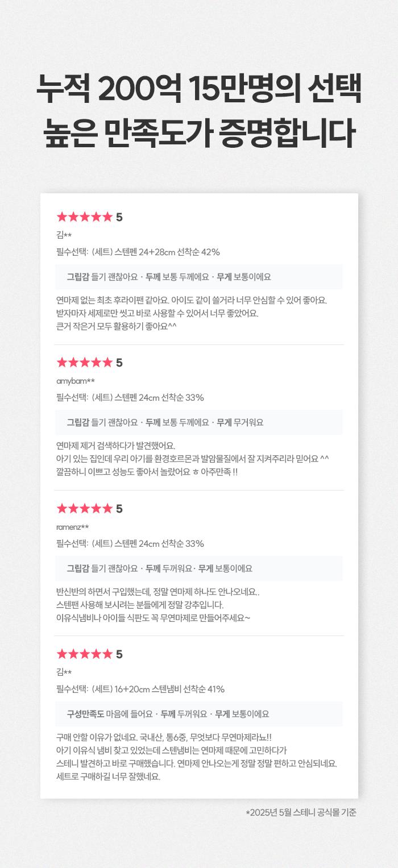Click the footnote "*2025년 5월 스테니 공식몰 기준"
Image resolution: width=398 pixels, height=868 pixels.
pos(301,813)
